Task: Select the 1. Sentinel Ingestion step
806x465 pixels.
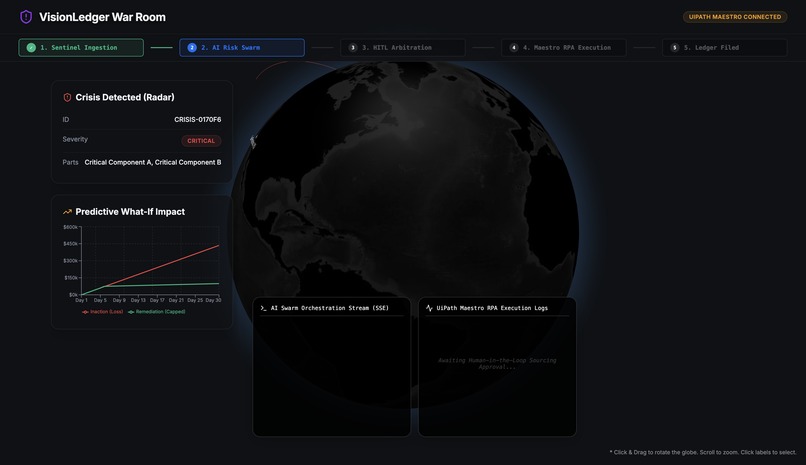Action: (81, 47)
